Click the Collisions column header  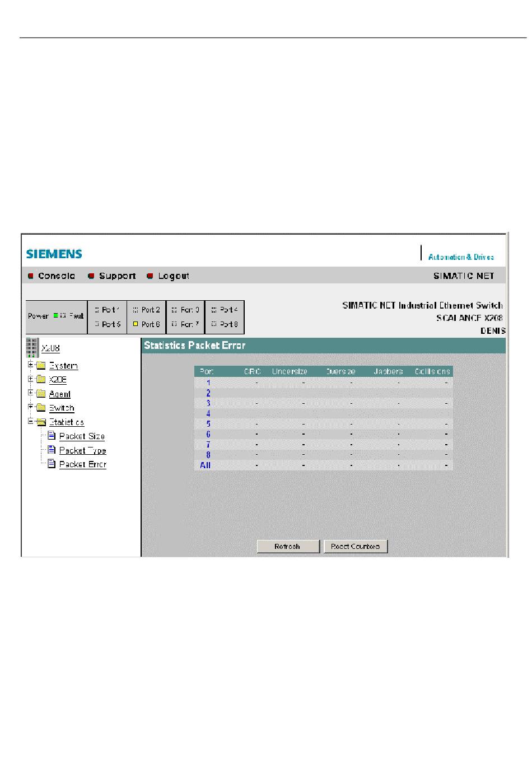tap(432, 371)
